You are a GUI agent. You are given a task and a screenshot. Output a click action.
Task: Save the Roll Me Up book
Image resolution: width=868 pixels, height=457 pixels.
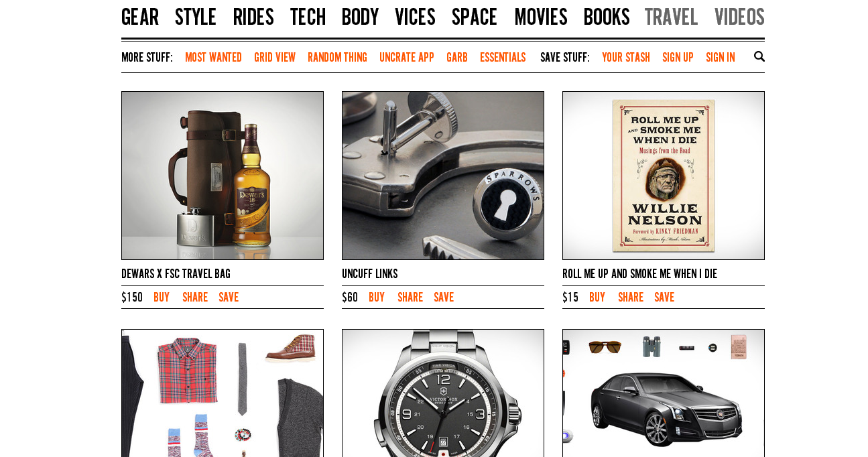[x=664, y=298]
